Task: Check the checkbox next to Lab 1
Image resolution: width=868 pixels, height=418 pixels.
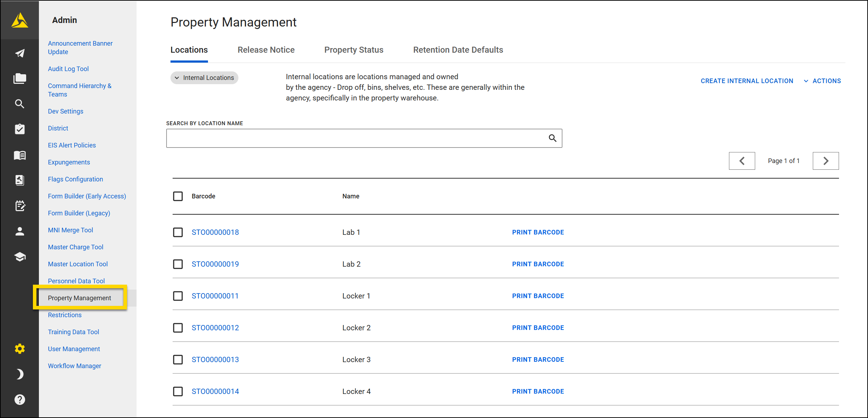Action: 178,232
